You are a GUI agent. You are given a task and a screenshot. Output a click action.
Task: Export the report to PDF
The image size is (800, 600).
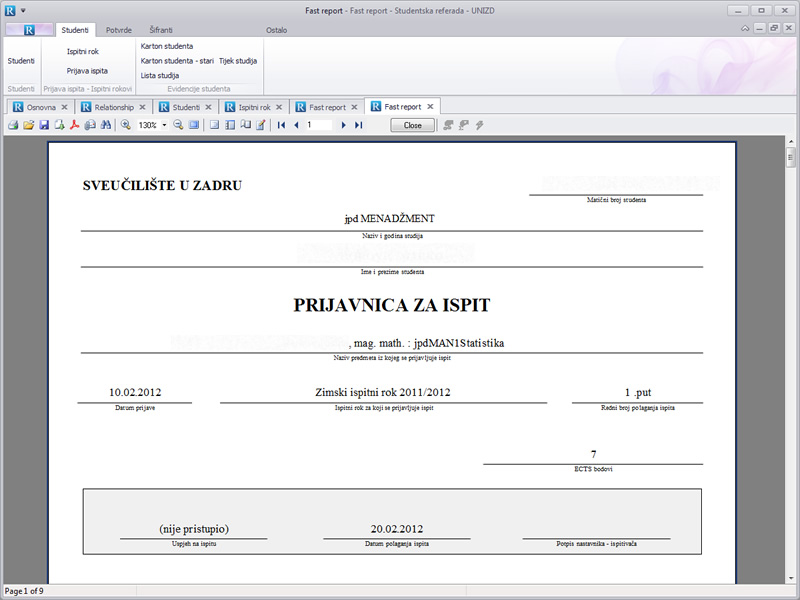pyautogui.click(x=74, y=125)
